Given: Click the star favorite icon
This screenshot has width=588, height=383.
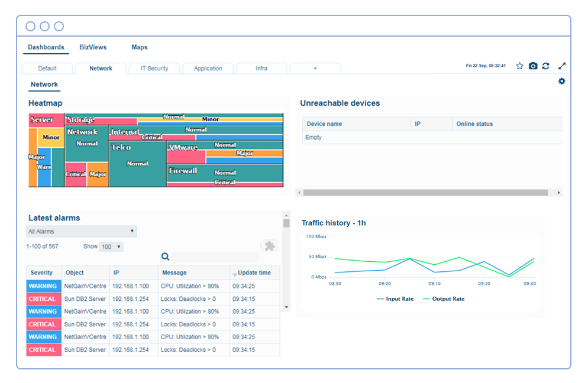Looking at the screenshot, I should pos(519,66).
